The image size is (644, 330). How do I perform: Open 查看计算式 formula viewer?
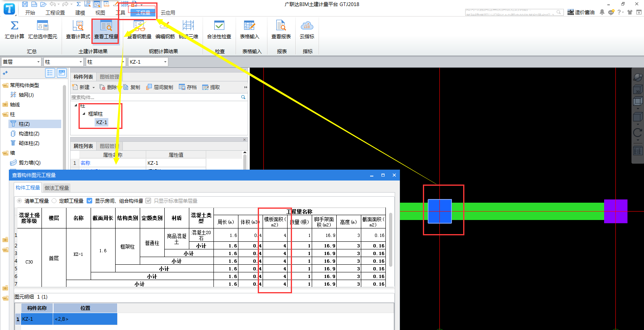coord(78,30)
